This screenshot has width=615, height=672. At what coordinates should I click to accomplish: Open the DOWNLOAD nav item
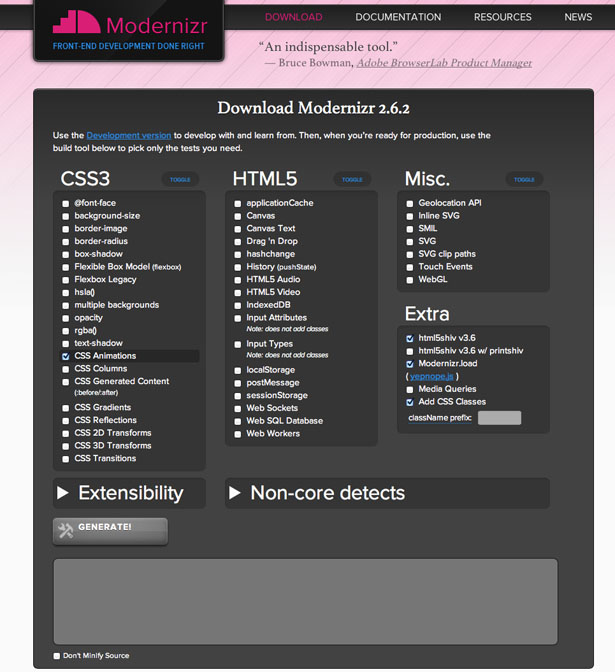tap(294, 17)
